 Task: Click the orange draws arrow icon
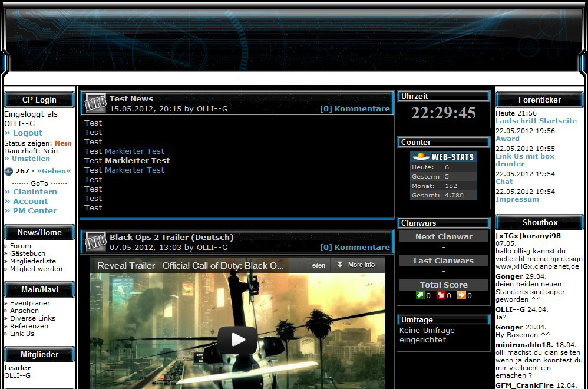pyautogui.click(x=461, y=295)
